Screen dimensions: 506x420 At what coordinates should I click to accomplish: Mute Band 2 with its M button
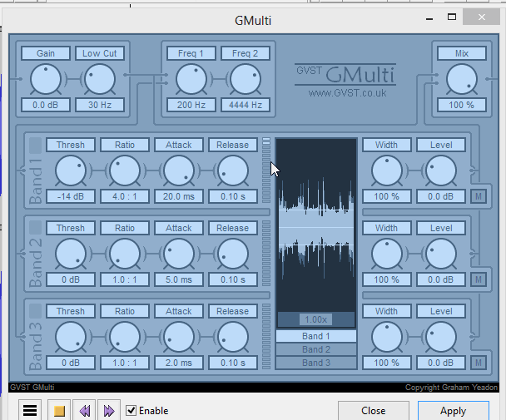tap(479, 279)
